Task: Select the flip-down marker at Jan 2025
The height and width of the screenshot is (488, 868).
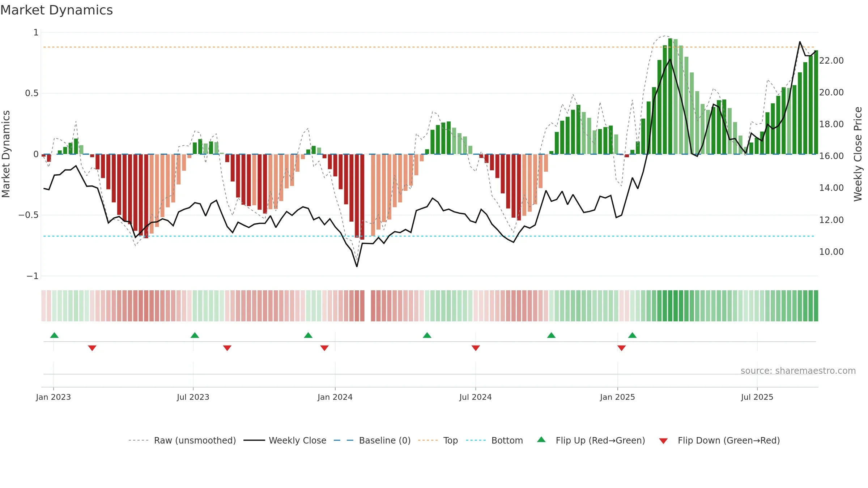Action: (621, 348)
